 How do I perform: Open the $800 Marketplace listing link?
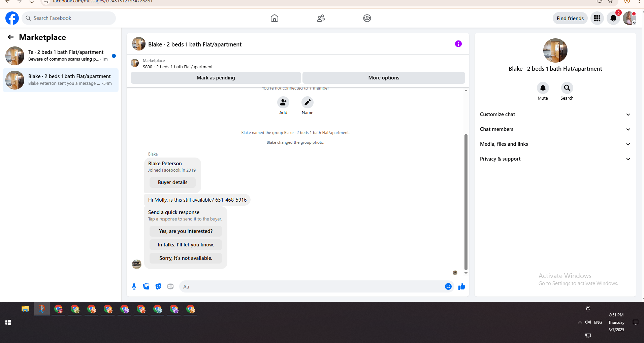pyautogui.click(x=178, y=67)
